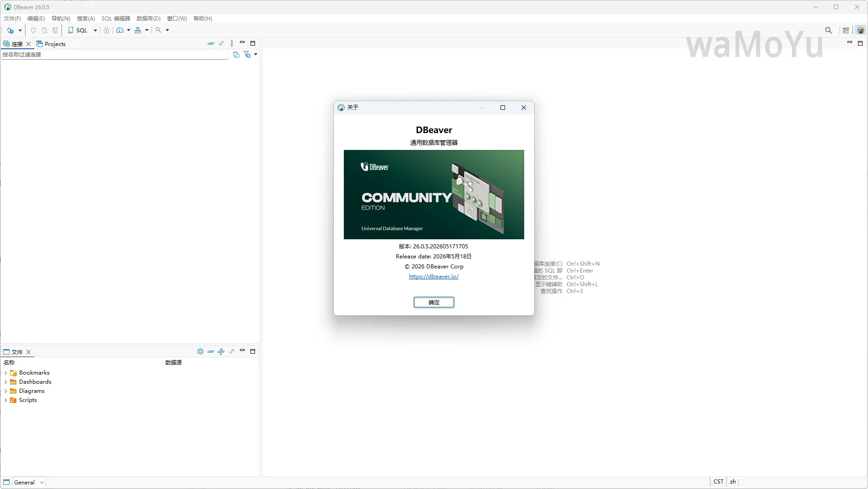868x489 pixels.
Task: Collapse all in the 文件 panel
Action: 210,352
